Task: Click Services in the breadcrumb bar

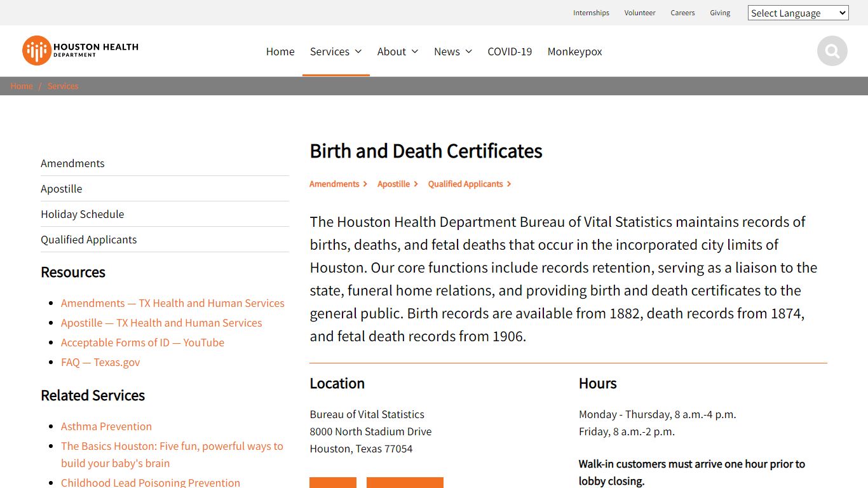Action: [x=63, y=86]
